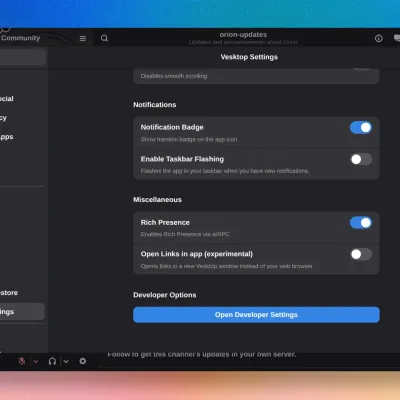Click the 'Follow to get this channel's updates' text
400x400 pixels.
point(201,354)
